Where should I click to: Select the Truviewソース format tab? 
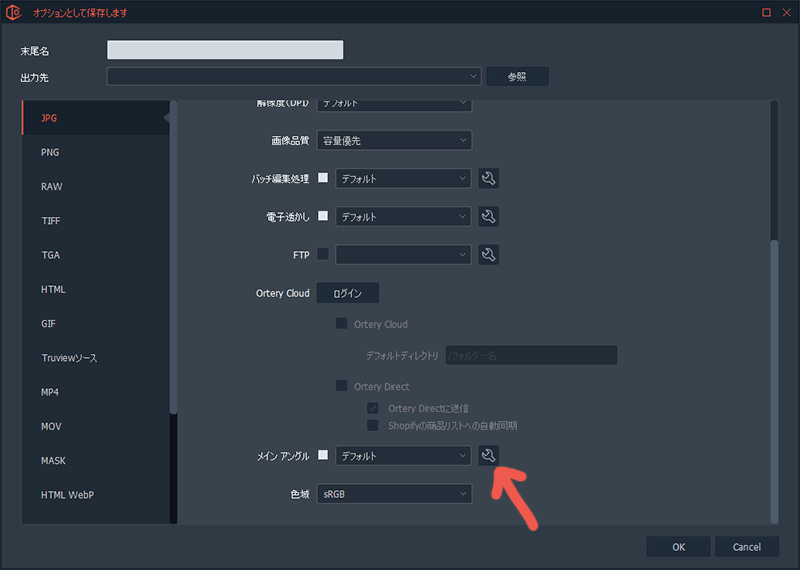(69, 358)
